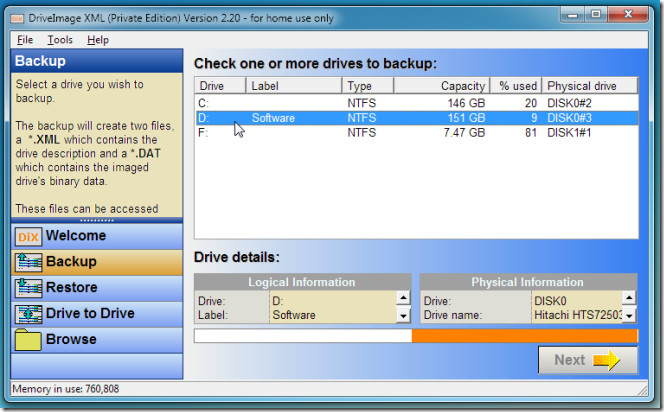Click the Software label cell
Image resolution: width=664 pixels, height=412 pixels.
(273, 118)
